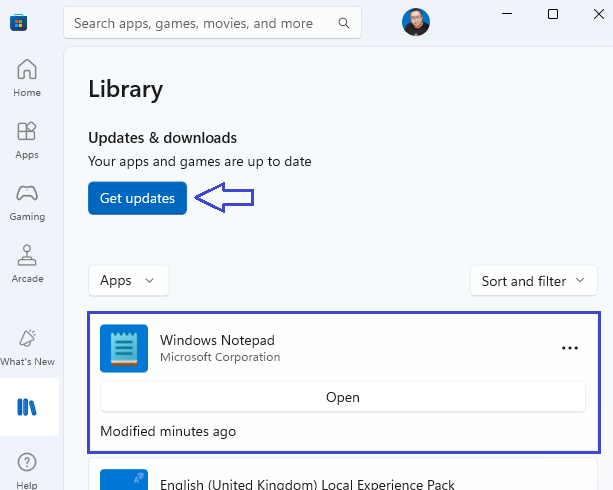613x490 pixels.
Task: Select the Library tab in sidebar
Action: click(x=28, y=407)
